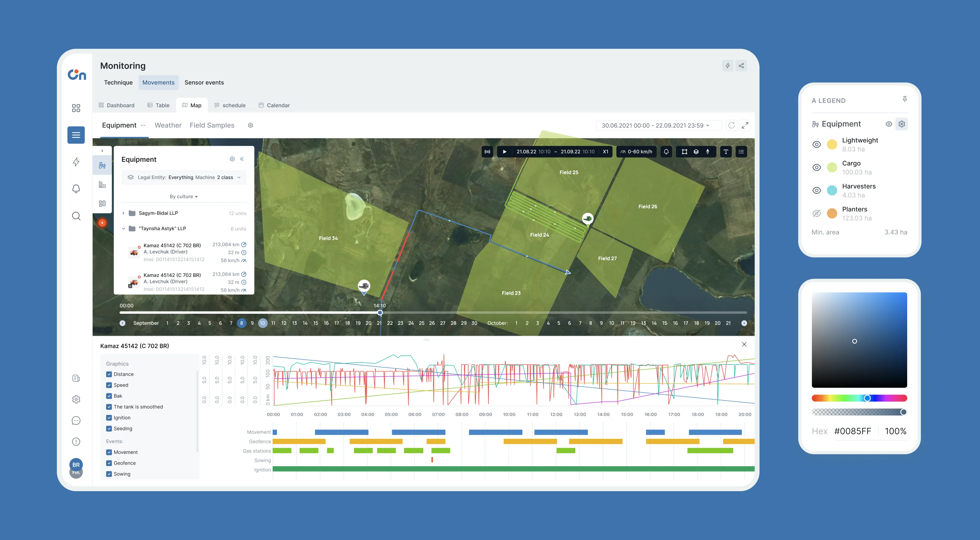This screenshot has height=540, width=980.
Task: Toggle visibility of Lightweight equipment
Action: [x=816, y=144]
